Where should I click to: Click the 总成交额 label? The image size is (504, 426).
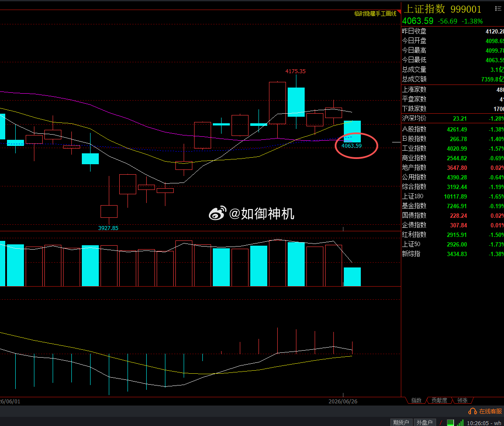tap(414, 79)
